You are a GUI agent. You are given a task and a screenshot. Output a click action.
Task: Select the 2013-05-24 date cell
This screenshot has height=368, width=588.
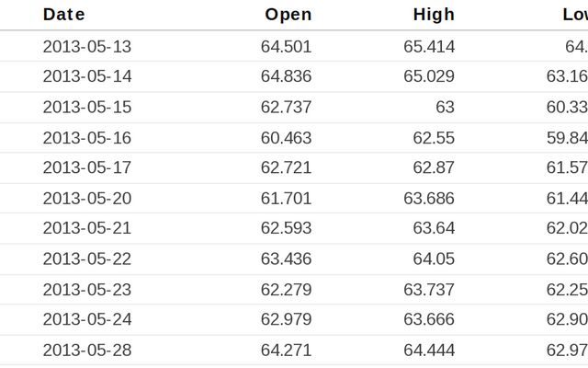(x=87, y=319)
